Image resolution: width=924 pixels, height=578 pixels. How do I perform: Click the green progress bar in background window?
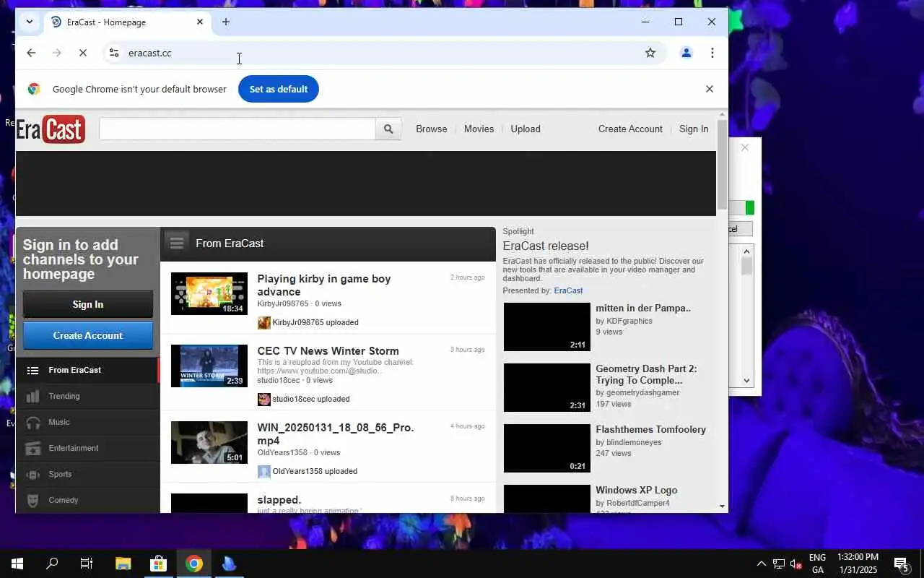click(750, 208)
